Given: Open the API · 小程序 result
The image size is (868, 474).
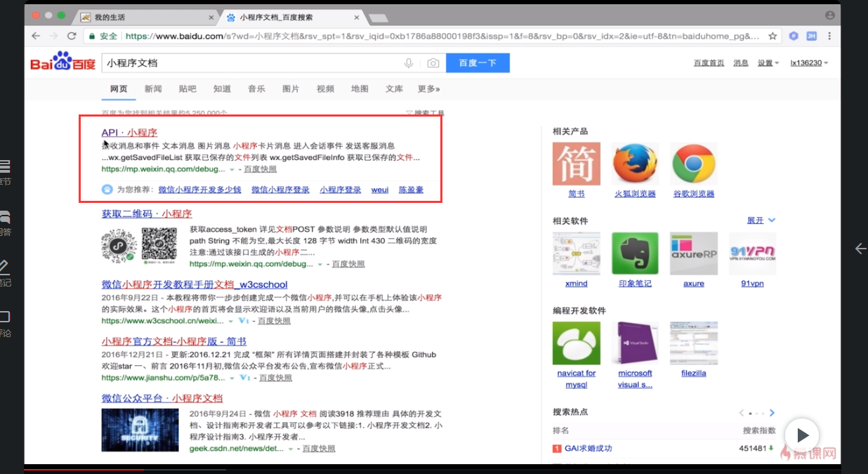Looking at the screenshot, I should pos(129,132).
